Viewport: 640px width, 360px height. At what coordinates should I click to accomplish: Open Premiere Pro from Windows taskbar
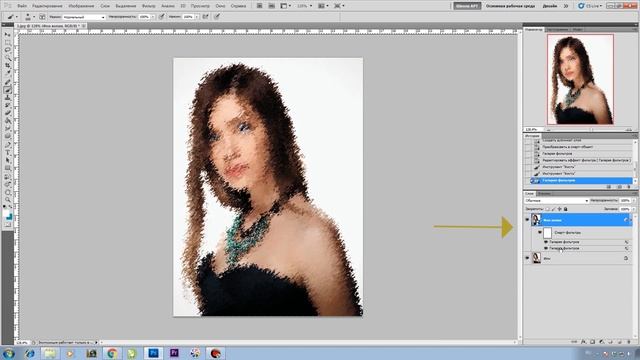click(174, 353)
